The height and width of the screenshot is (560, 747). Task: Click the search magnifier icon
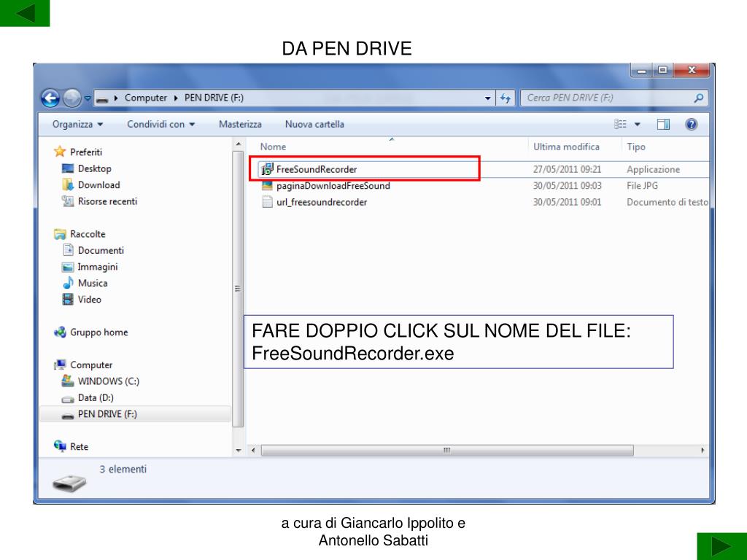[x=698, y=98]
